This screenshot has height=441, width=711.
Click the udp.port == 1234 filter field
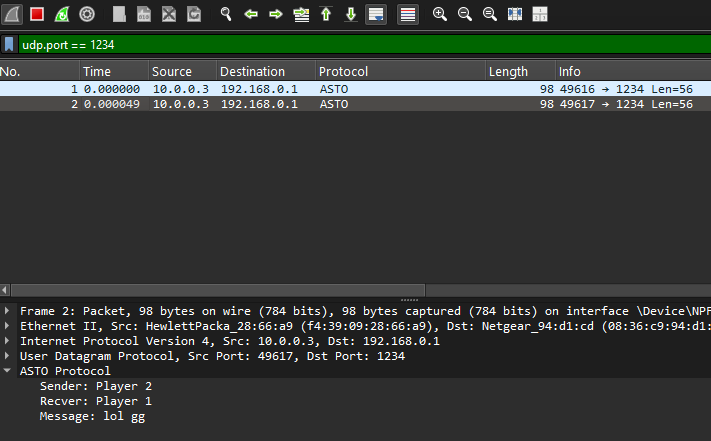365,44
